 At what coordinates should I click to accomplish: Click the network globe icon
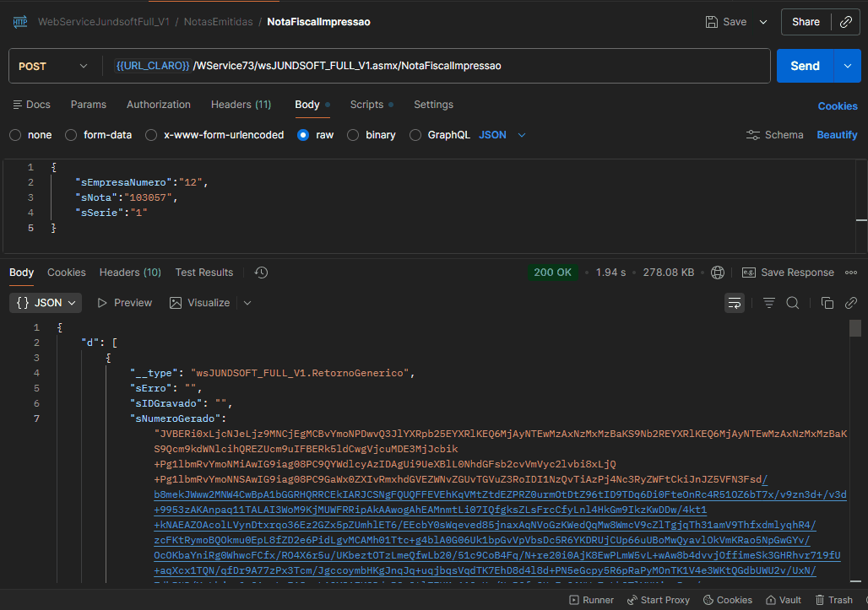[x=718, y=273]
